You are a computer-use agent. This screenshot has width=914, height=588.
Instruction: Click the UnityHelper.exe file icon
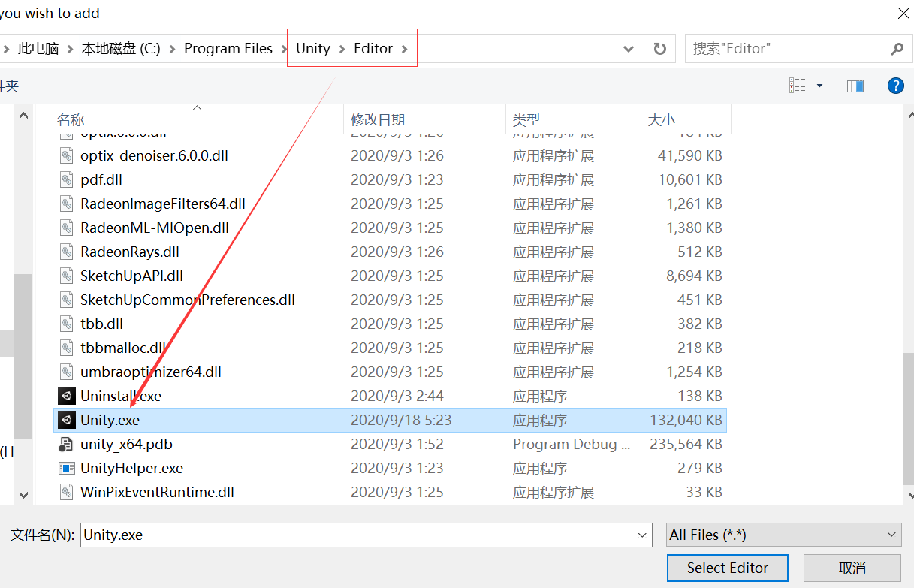67,468
